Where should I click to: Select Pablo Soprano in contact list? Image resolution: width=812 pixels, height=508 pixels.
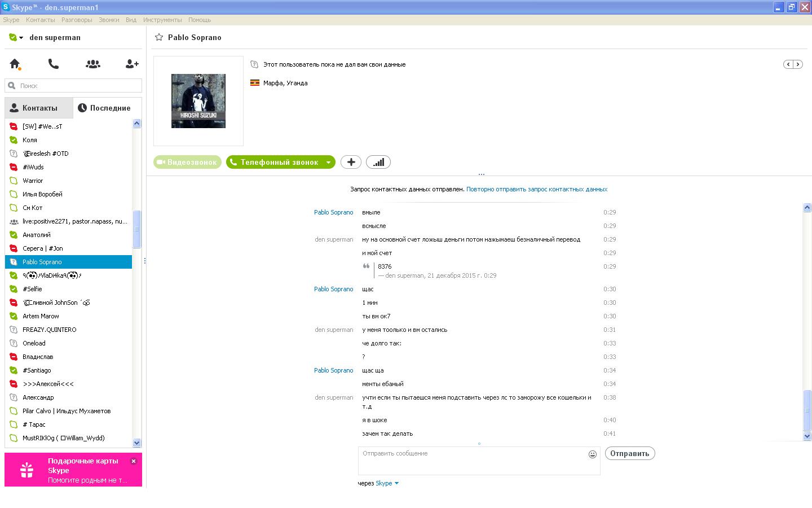tap(68, 262)
